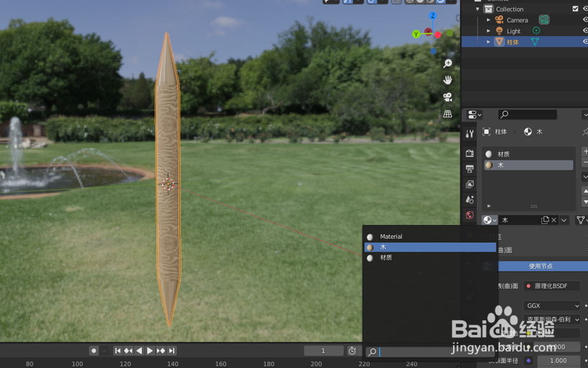Viewport: 588px width, 368px height.
Task: Expand the 柱体 item in the outliner
Action: pyautogui.click(x=488, y=41)
